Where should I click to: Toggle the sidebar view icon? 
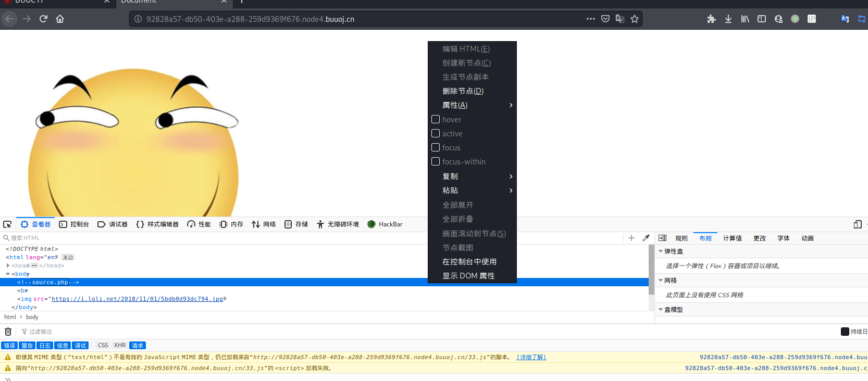[762, 19]
